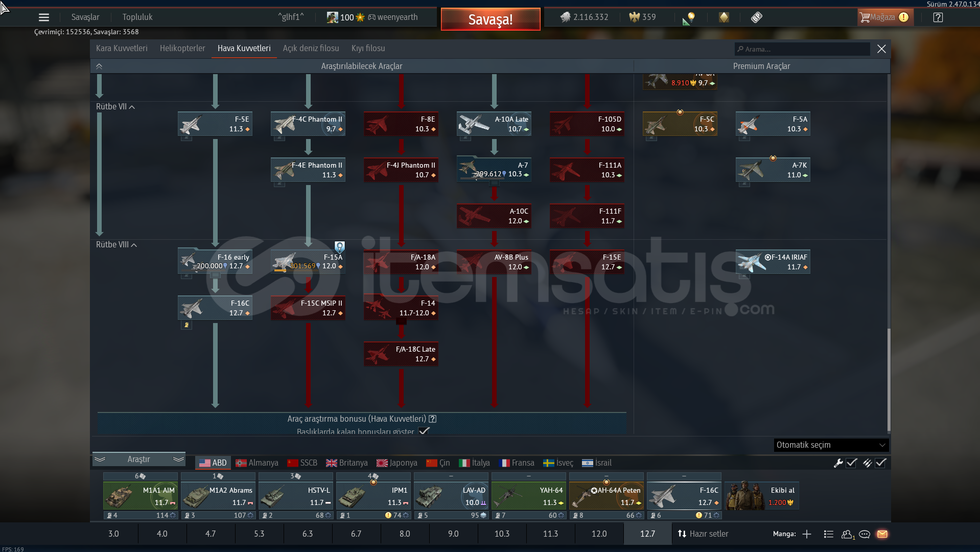Viewport: 980px width, 552px height.
Task: Switch to Açık deniz filosu tab
Action: 311,49
